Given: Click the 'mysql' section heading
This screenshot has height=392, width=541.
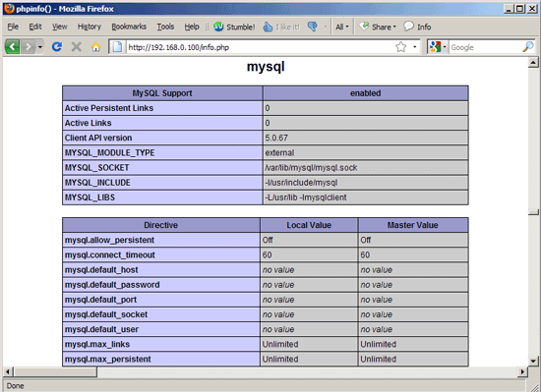Looking at the screenshot, I should 266,67.
